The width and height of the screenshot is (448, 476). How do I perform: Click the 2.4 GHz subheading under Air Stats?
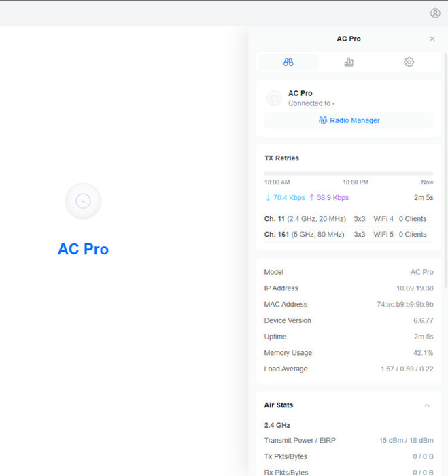[277, 425]
